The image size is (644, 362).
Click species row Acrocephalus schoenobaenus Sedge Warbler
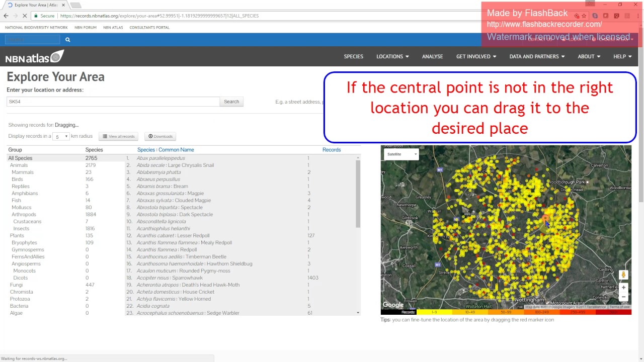240,313
